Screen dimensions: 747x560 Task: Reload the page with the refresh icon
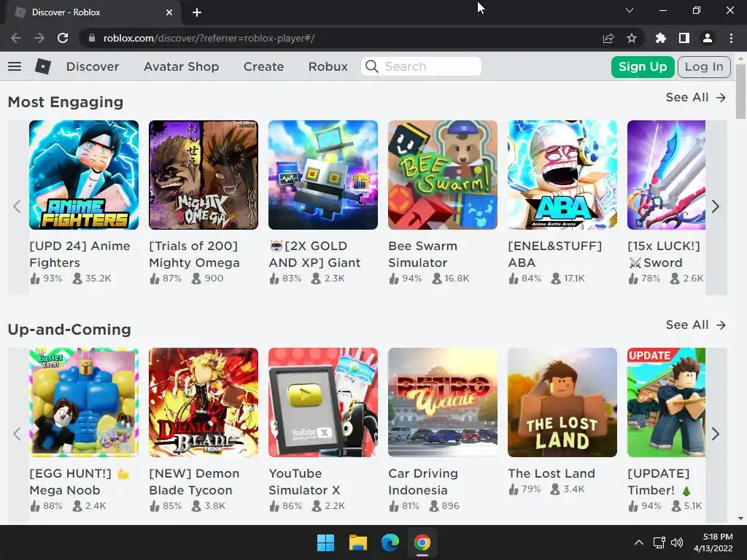point(63,38)
